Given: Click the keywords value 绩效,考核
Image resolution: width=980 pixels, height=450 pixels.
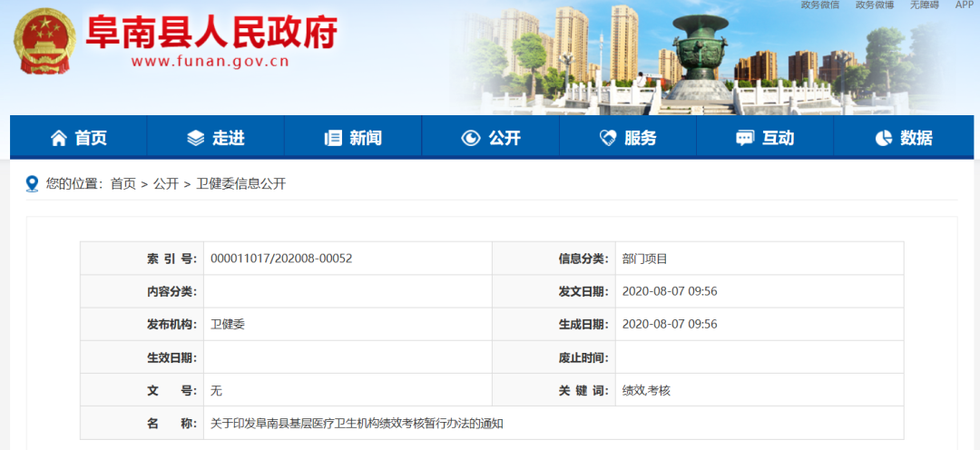Looking at the screenshot, I should (x=646, y=391).
